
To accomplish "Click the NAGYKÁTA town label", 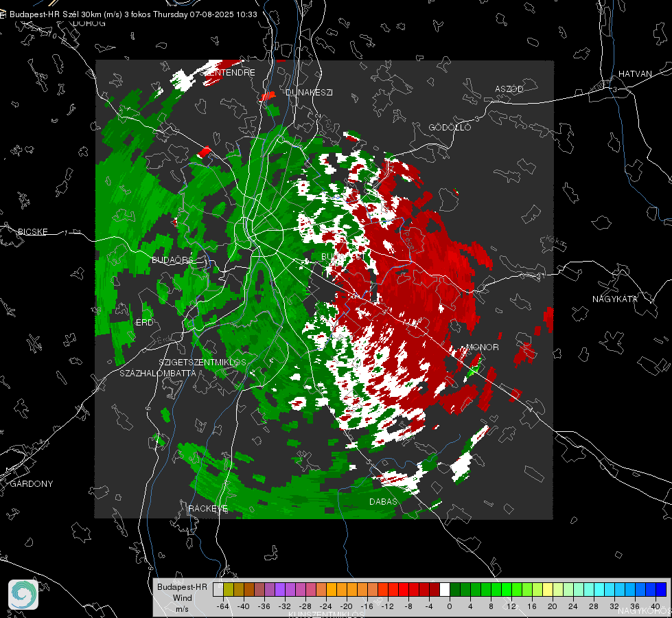I will coord(614,299).
